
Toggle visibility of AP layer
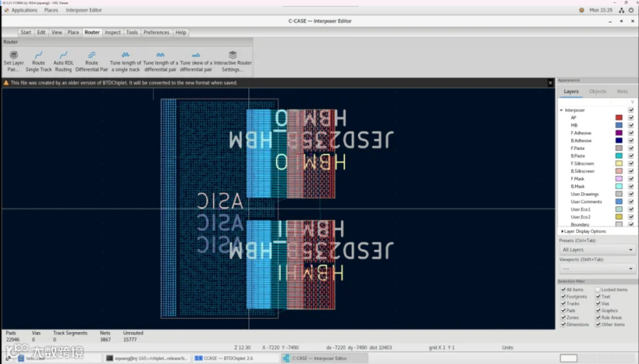tap(631, 118)
